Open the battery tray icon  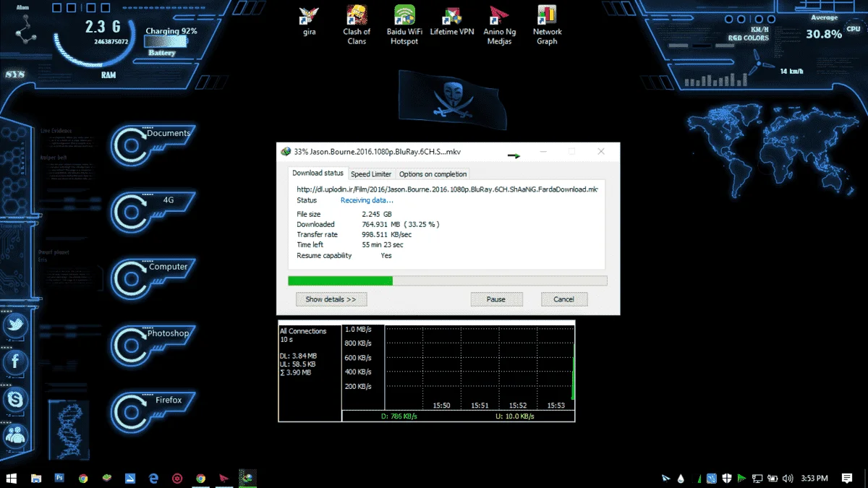point(773,478)
